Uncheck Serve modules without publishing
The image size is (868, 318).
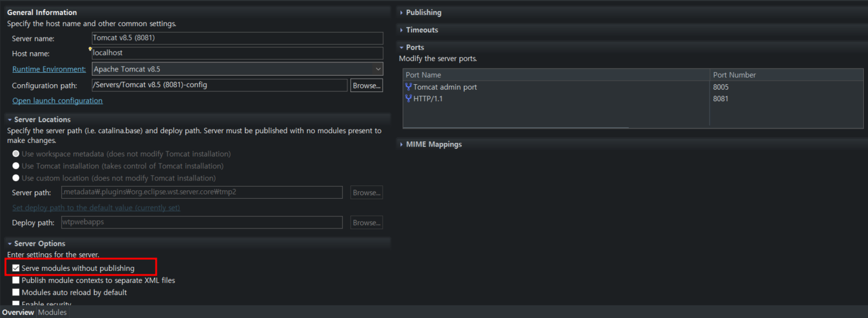[x=16, y=268]
